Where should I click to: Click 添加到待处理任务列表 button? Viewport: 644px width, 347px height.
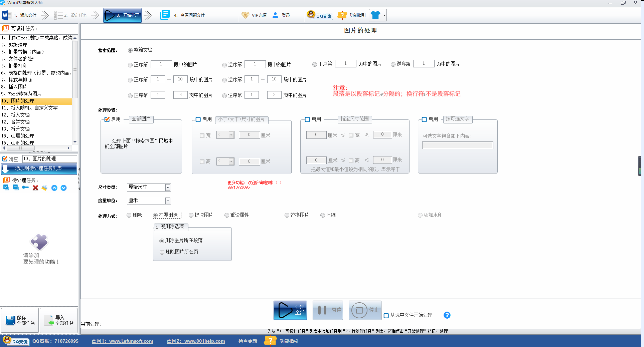[39, 169]
